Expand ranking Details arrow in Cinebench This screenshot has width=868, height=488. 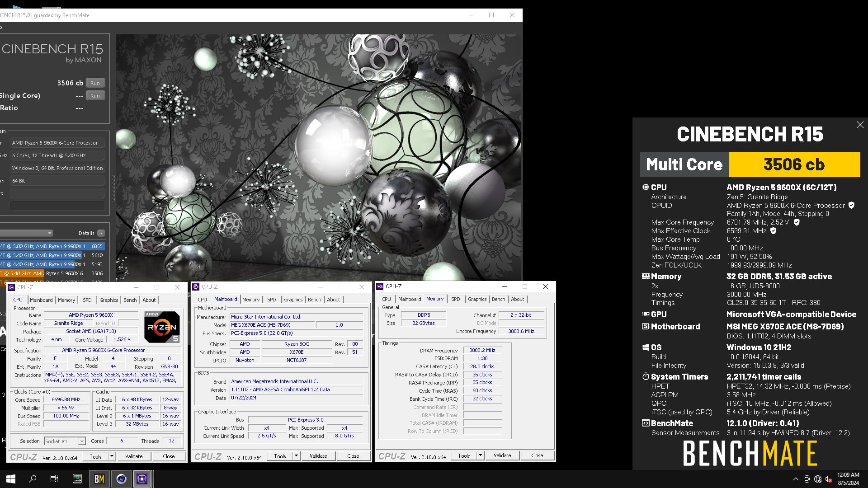pos(101,233)
